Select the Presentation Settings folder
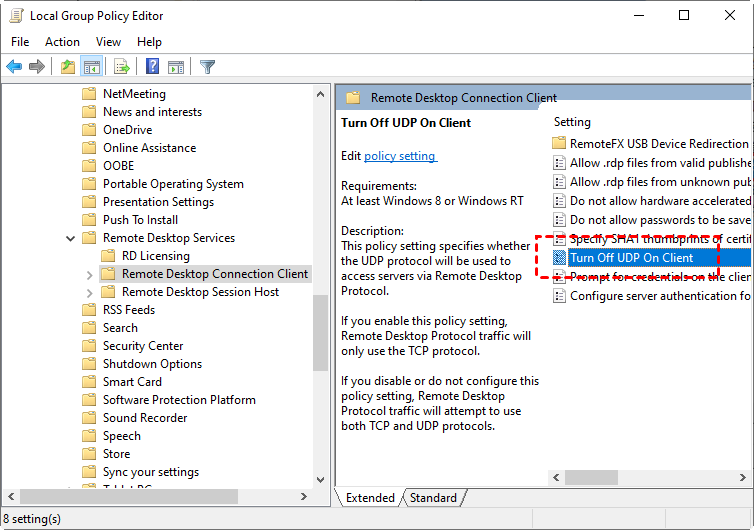The image size is (754, 530). [158, 202]
